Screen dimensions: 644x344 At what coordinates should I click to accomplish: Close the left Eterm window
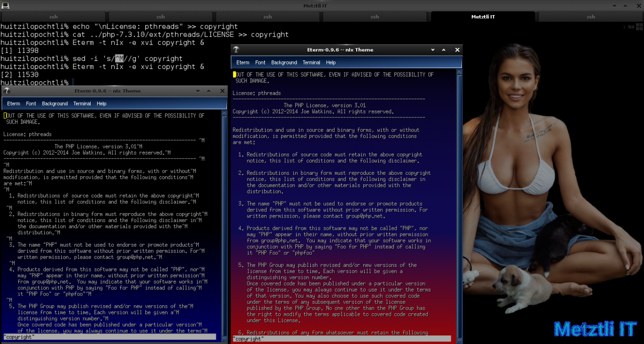click(x=222, y=91)
